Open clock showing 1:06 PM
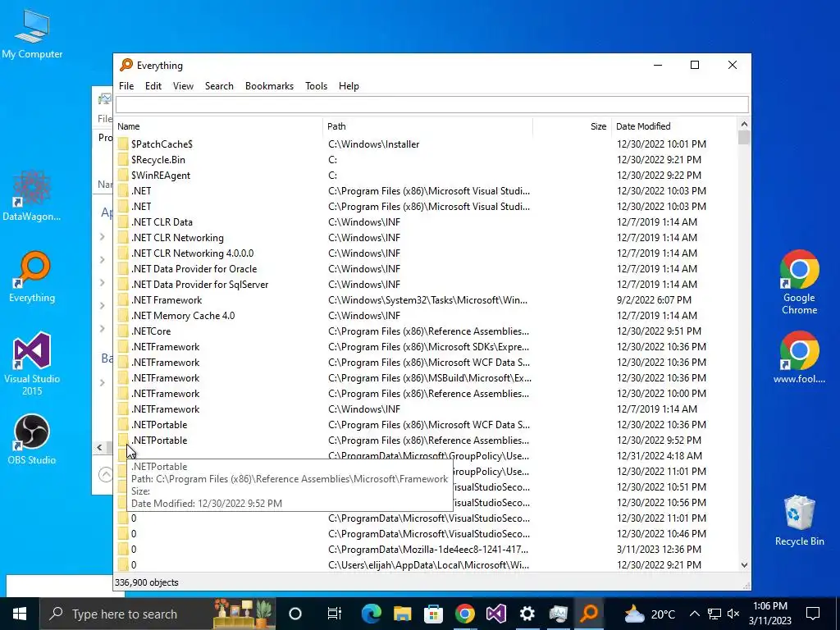Screen dimensions: 840x630 click(769, 614)
